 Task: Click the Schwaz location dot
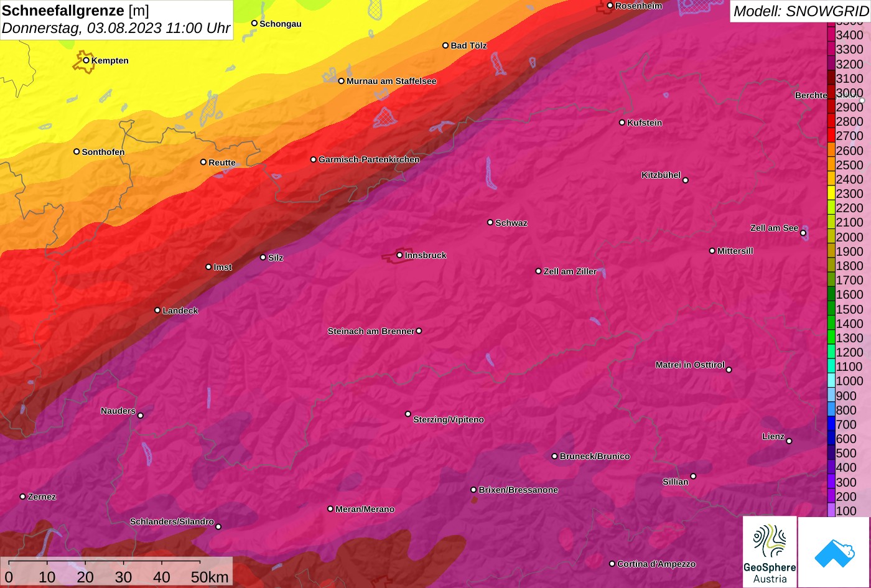click(x=490, y=222)
